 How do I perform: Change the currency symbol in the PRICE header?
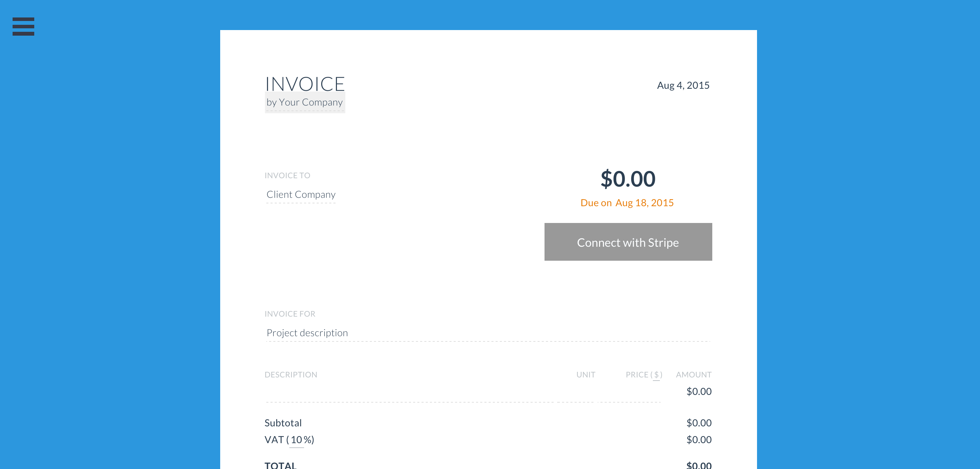pos(656,375)
